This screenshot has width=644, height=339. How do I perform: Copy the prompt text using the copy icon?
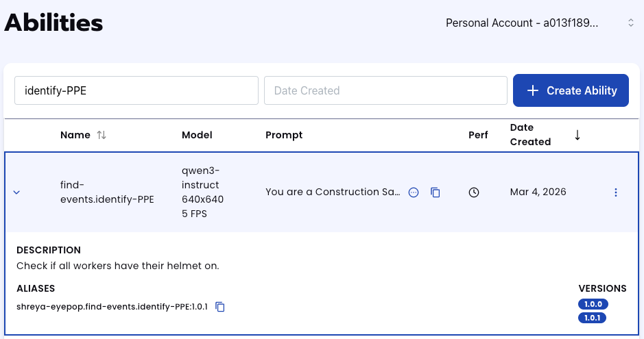(435, 192)
